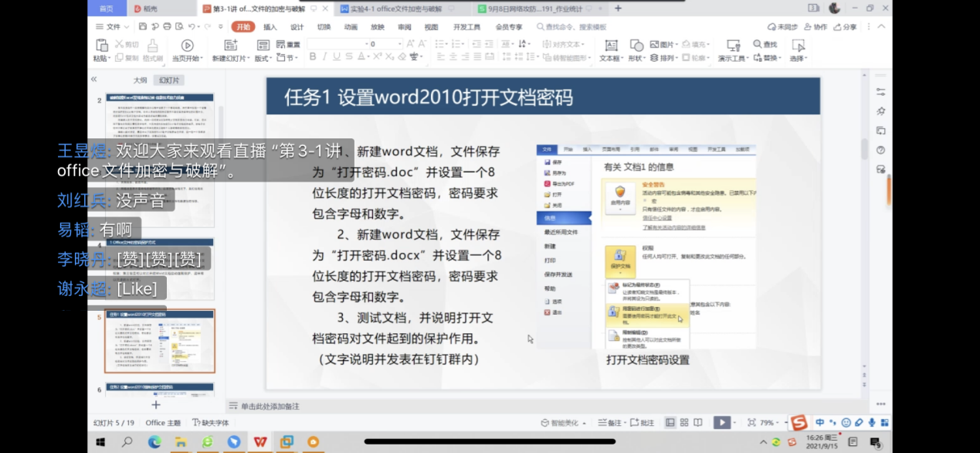
Task: Click the Layout (版式) icon
Action: point(262,45)
